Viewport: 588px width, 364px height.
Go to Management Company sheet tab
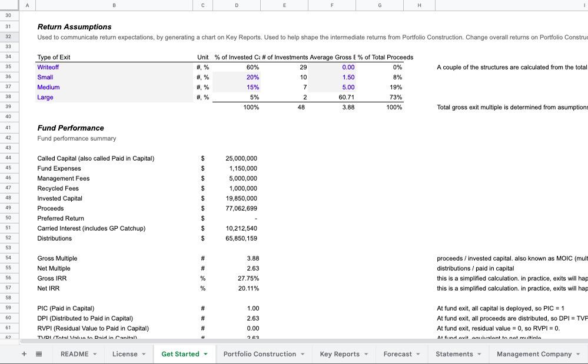pyautogui.click(x=534, y=354)
